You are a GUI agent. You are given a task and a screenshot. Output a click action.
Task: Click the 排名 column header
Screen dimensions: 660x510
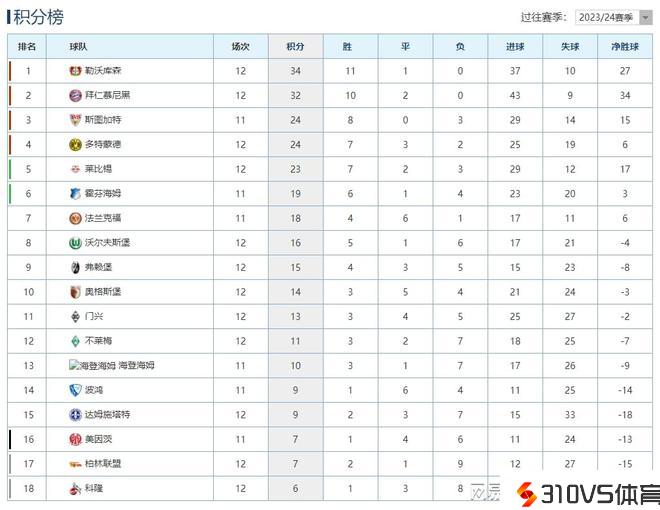pyautogui.click(x=28, y=46)
